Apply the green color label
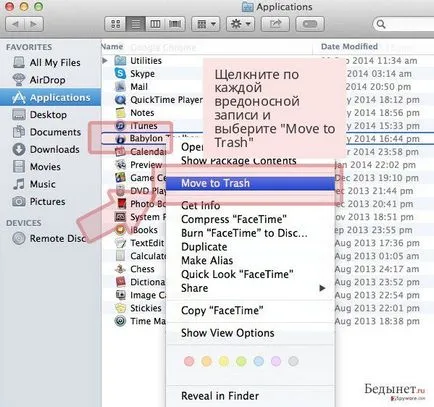Viewport: 434px width, 407px height. pos(241,361)
